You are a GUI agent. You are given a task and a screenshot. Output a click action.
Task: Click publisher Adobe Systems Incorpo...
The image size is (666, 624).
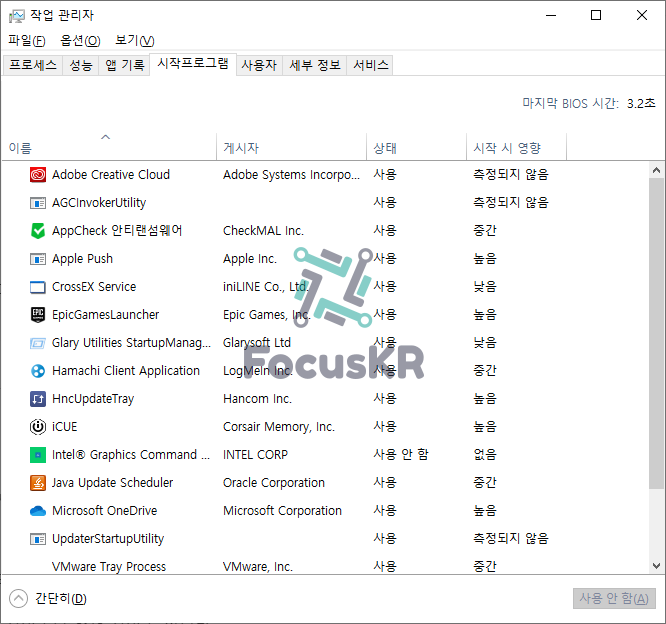291,175
